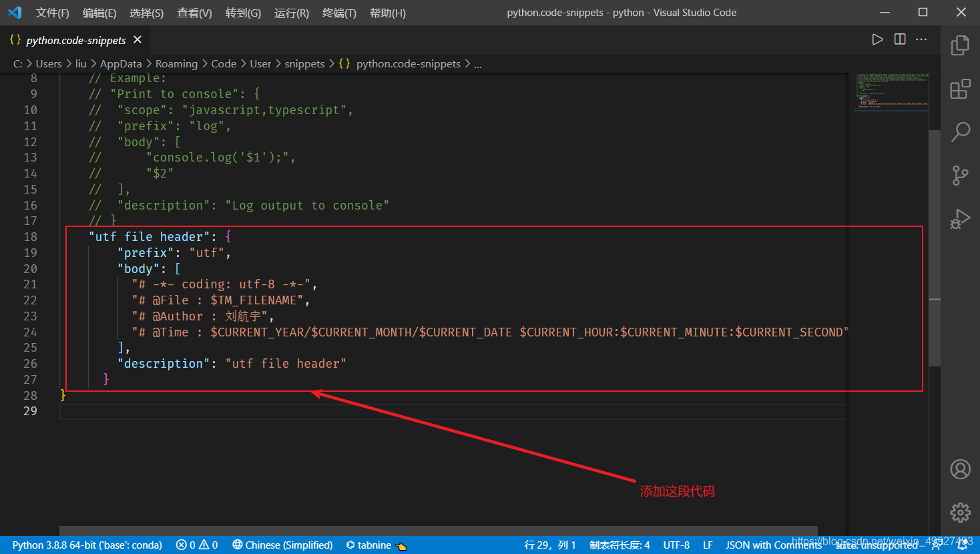Open the 编辑(E) menu
This screenshot has width=980, height=554.
[99, 13]
